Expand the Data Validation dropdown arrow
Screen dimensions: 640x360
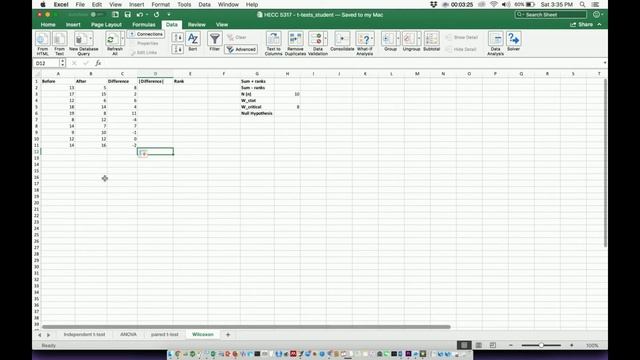click(325, 38)
